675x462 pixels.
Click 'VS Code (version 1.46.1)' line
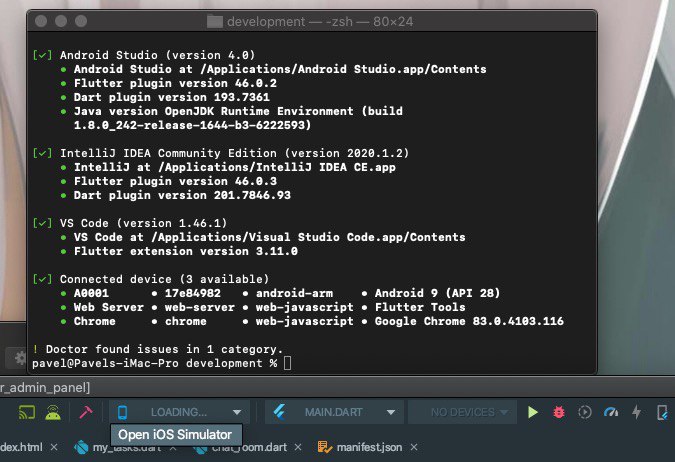coord(143,223)
